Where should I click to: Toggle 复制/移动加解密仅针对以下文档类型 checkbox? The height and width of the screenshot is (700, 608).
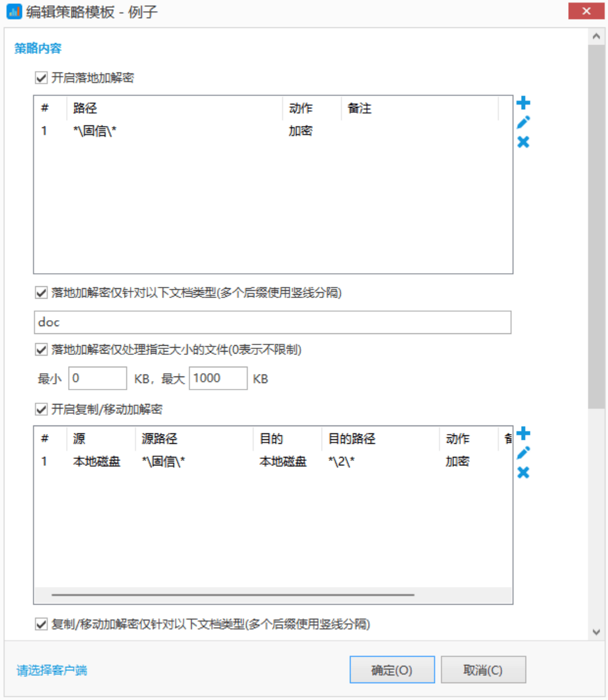coord(41,624)
